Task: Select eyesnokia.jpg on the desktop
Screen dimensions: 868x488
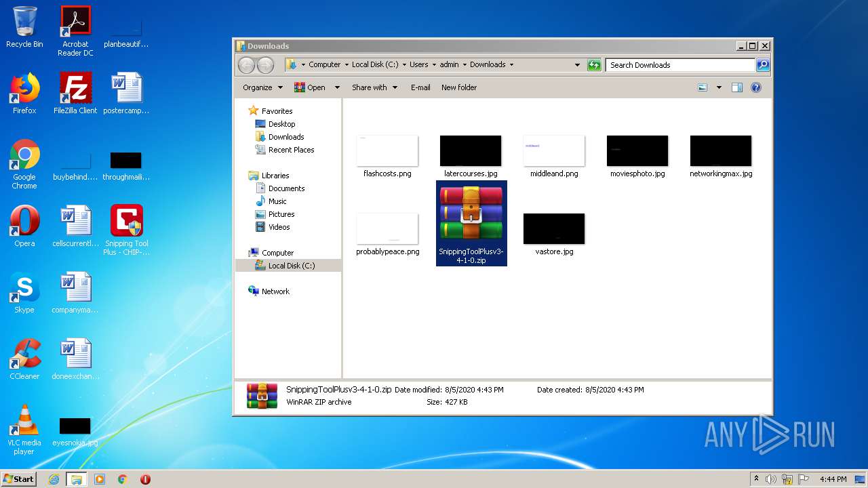Action: (x=75, y=431)
